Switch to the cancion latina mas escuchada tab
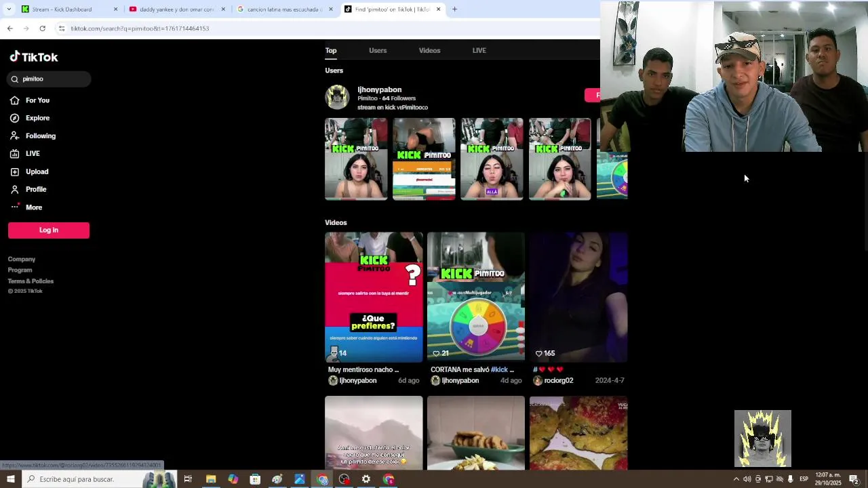 [284, 9]
